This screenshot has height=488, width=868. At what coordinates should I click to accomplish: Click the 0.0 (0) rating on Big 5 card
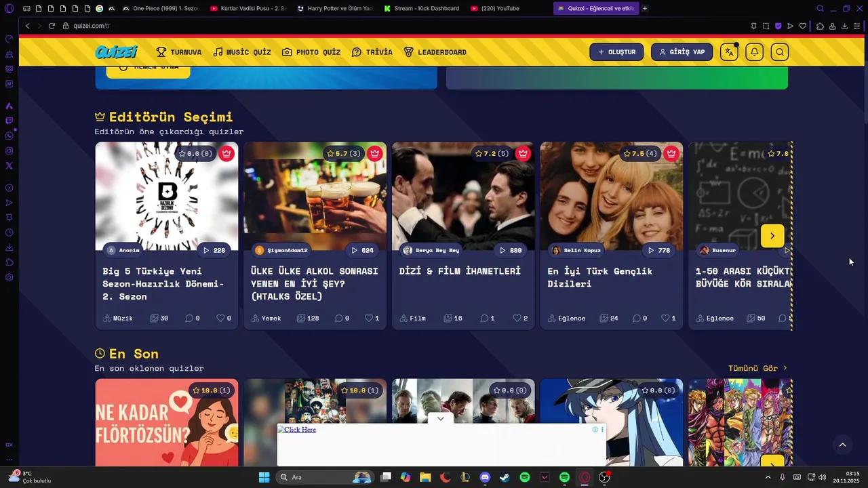195,154
